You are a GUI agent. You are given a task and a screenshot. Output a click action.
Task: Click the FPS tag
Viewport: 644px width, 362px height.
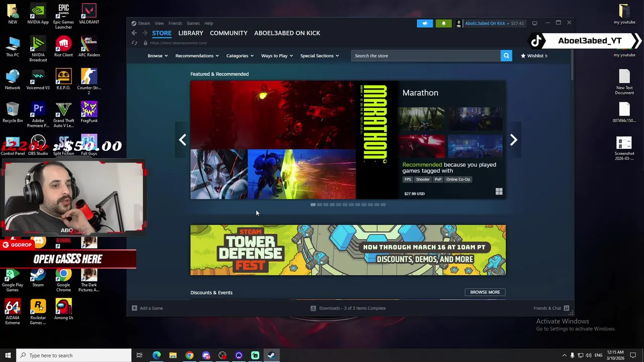click(408, 179)
